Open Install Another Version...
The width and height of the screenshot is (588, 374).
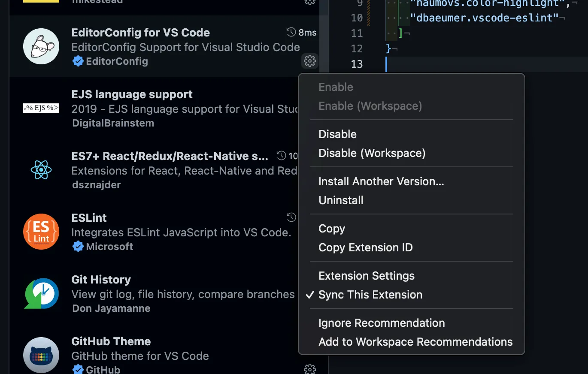pos(381,181)
